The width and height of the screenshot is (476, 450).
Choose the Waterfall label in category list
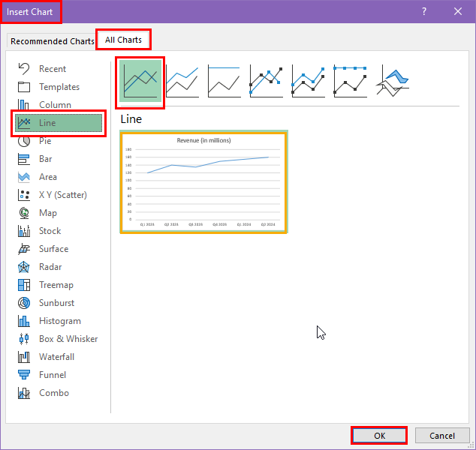56,357
